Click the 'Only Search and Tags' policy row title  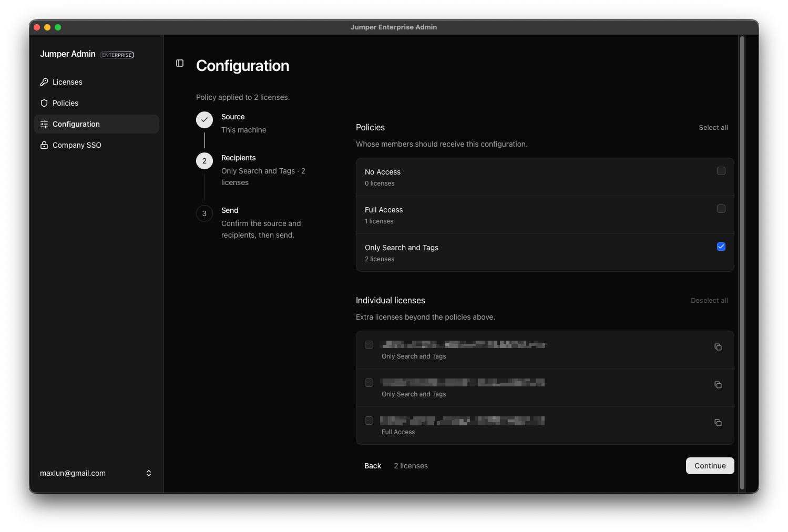tap(402, 248)
